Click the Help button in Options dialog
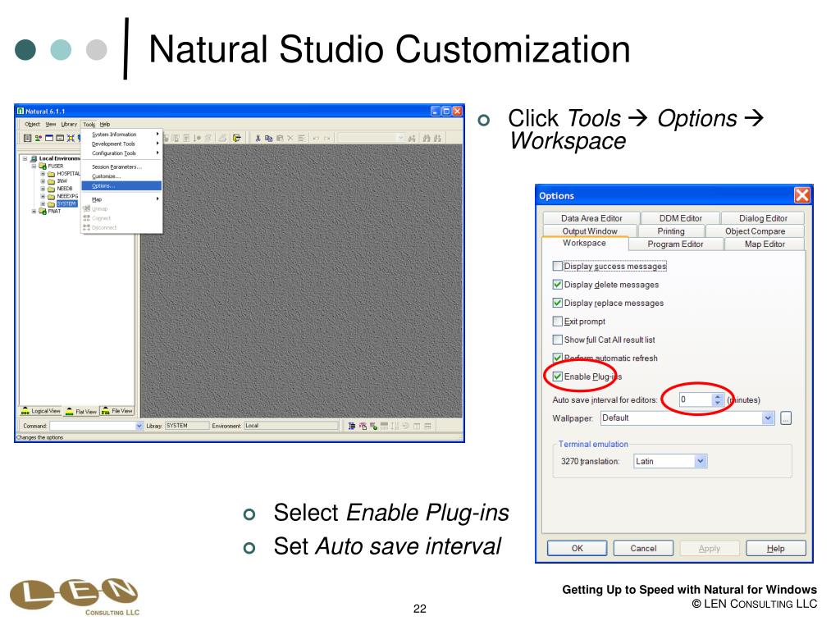The height and width of the screenshot is (630, 840). tap(776, 549)
